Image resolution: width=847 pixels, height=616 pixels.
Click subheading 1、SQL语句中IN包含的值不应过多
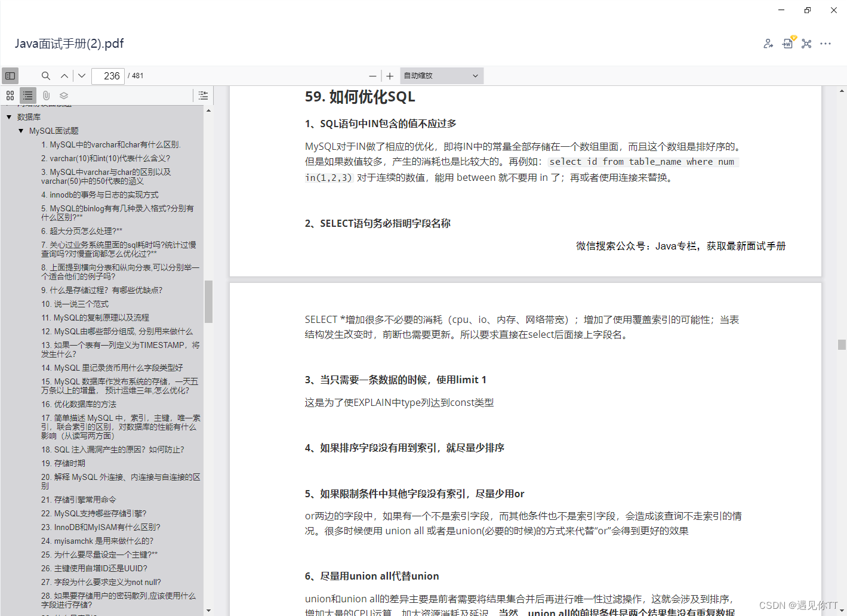[381, 124]
